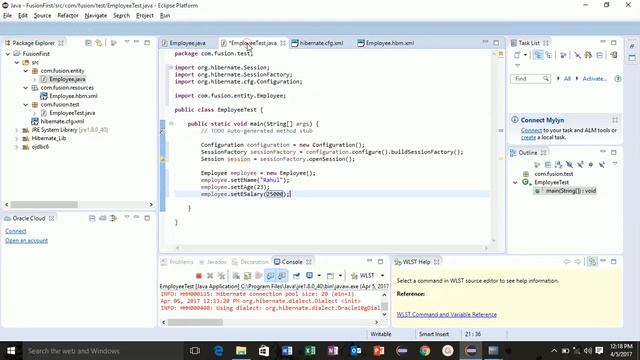
Task: Open the Run menu
Action: coord(165,16)
